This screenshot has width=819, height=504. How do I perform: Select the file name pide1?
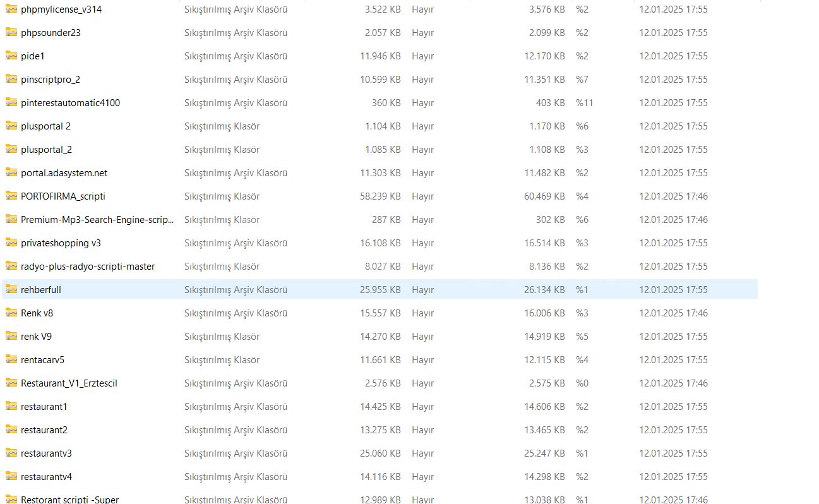tap(33, 56)
